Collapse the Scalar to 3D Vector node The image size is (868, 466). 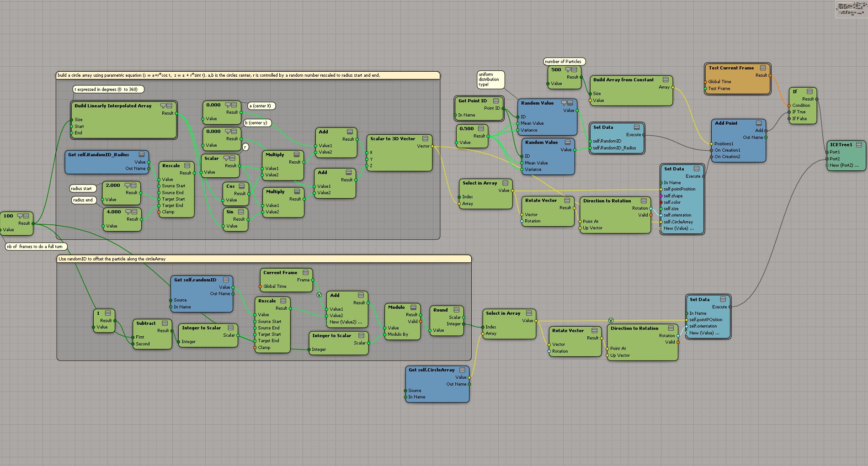point(425,138)
